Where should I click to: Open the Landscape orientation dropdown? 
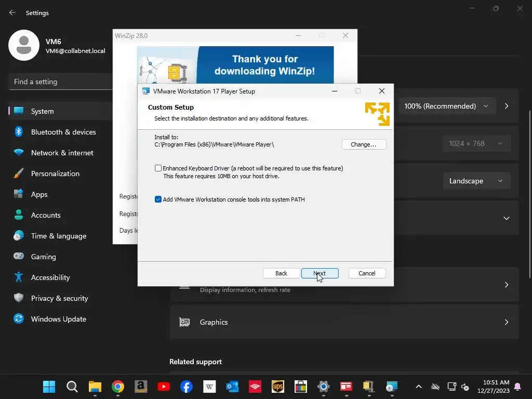pyautogui.click(x=476, y=181)
